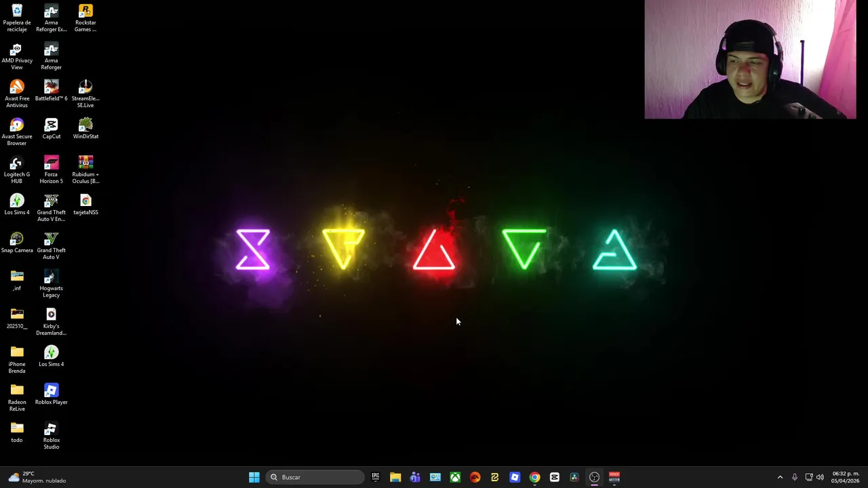Select the Battlefield 6 desktop shortcut
Screen dimensions: 868x488
[x=52, y=91]
